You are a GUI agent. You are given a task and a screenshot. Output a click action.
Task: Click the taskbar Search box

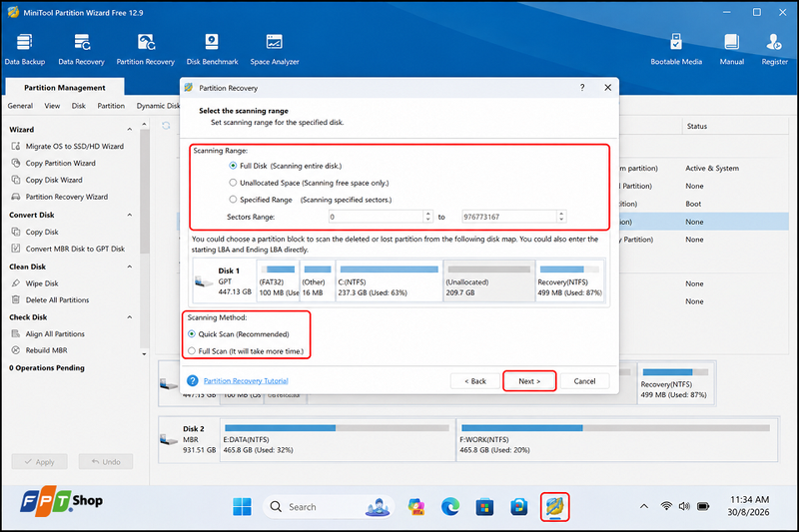(329, 506)
